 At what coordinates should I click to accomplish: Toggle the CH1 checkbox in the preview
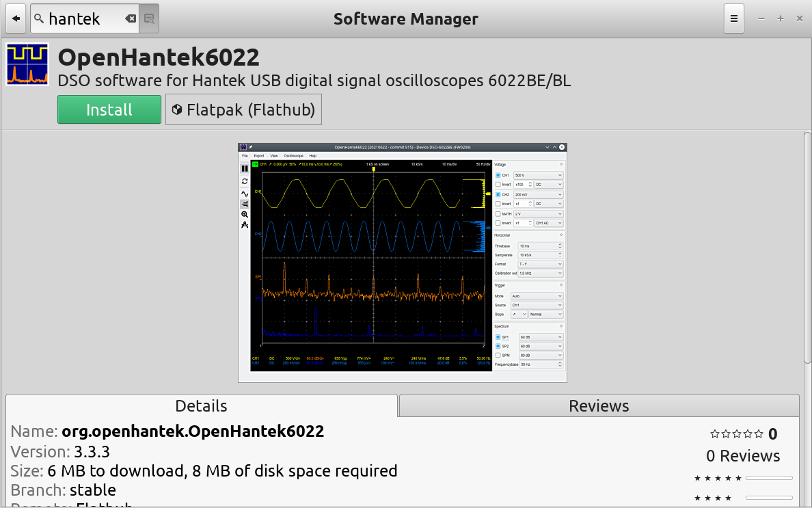(x=498, y=176)
